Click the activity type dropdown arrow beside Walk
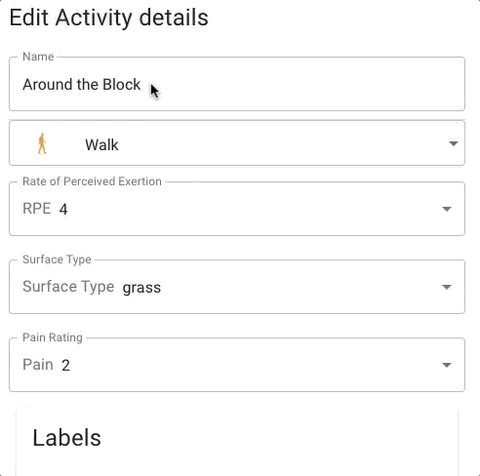 (x=453, y=144)
